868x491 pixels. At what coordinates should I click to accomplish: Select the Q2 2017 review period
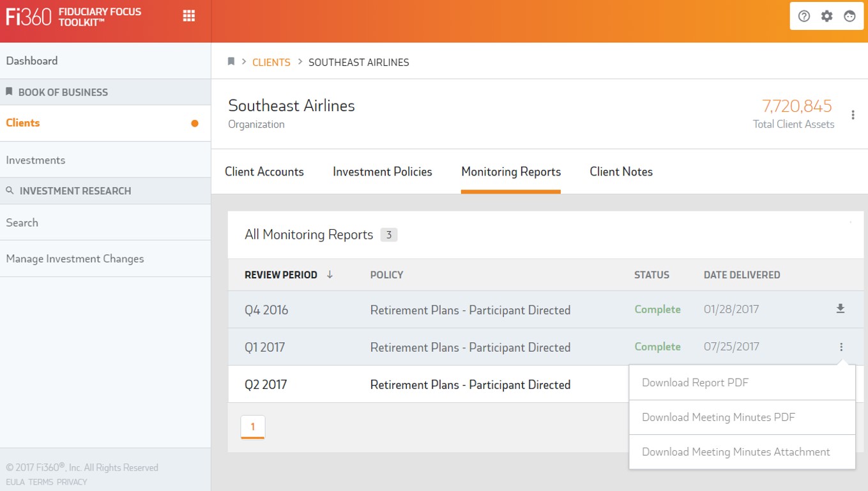click(x=266, y=384)
